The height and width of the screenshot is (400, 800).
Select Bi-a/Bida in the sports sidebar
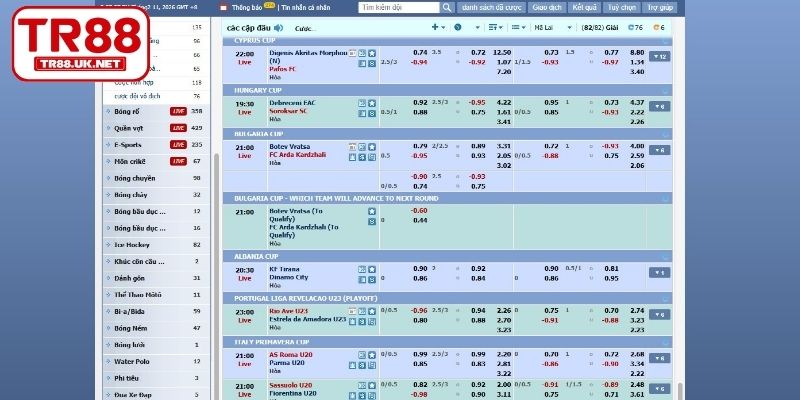pyautogui.click(x=156, y=312)
